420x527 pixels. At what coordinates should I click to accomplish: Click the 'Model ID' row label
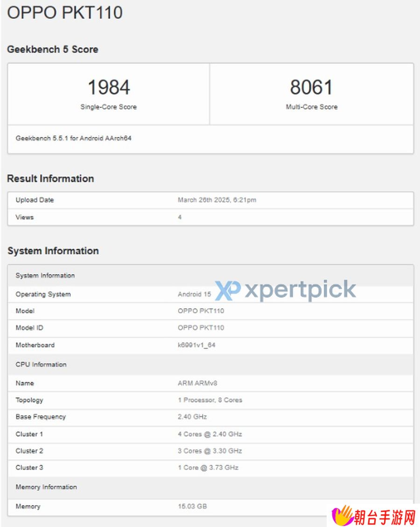pos(29,328)
